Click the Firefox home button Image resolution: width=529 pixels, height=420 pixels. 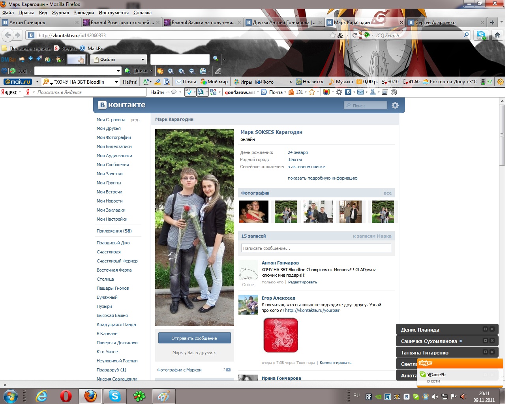pos(497,35)
